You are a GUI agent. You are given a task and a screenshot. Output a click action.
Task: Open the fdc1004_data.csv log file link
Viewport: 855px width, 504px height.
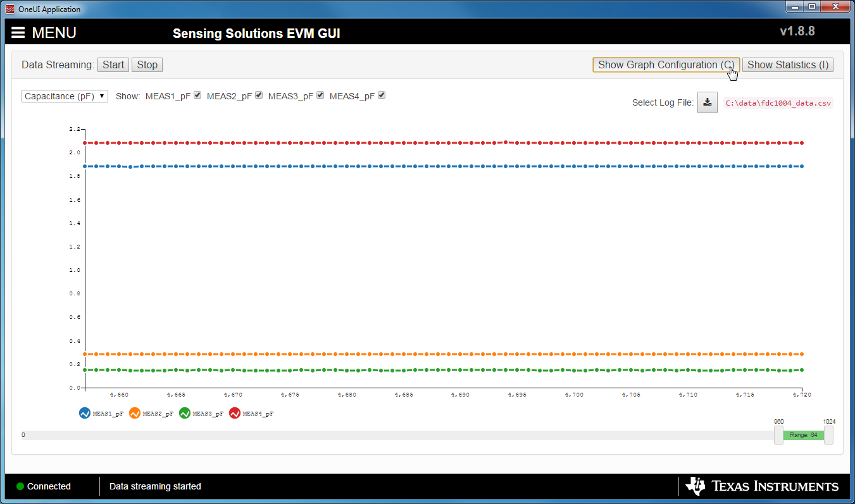pos(778,102)
